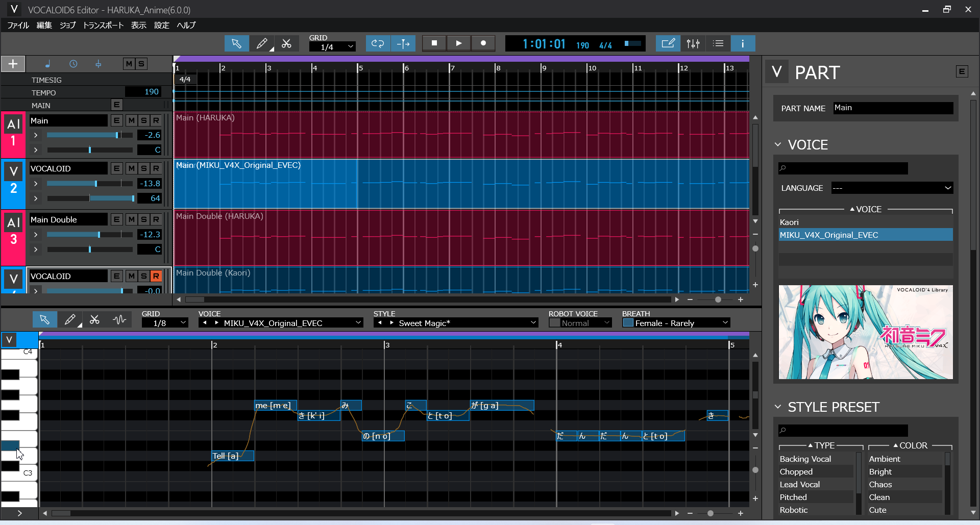Click the tuning fork icon above track list

click(x=98, y=64)
